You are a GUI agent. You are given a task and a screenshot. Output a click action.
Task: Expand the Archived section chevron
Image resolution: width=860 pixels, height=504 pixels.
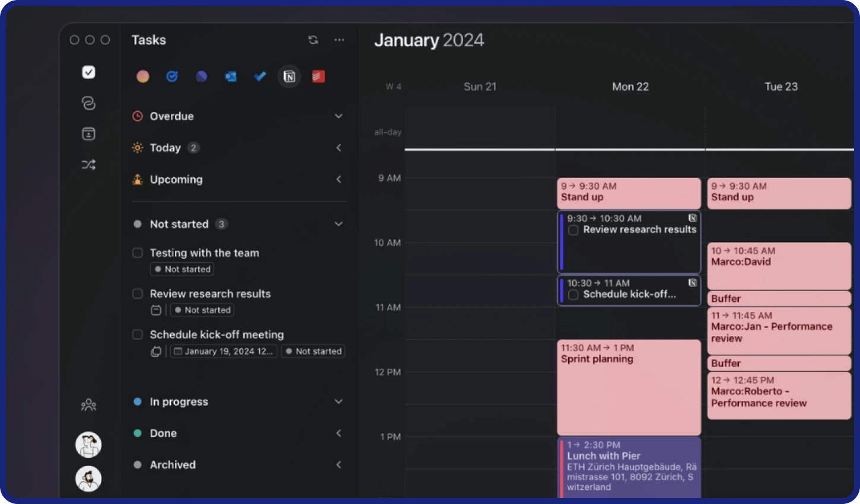pyautogui.click(x=339, y=464)
